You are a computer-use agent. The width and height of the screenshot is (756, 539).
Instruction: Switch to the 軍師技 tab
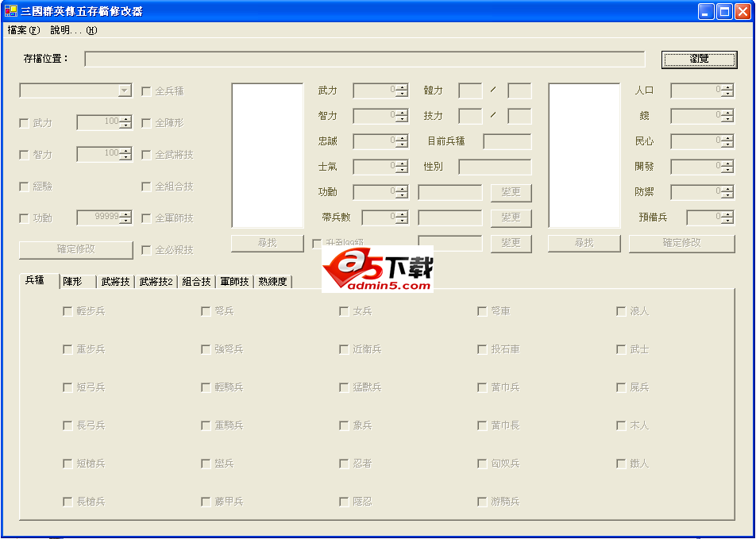tap(234, 282)
